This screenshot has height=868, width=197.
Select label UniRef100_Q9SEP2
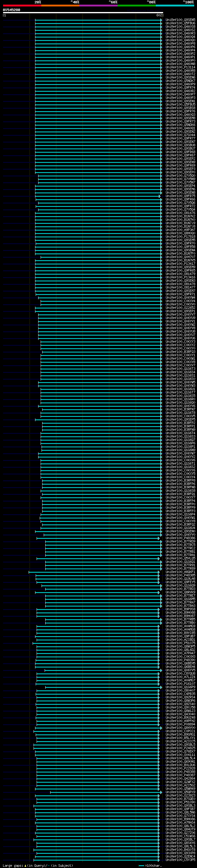pyautogui.click(x=180, y=159)
